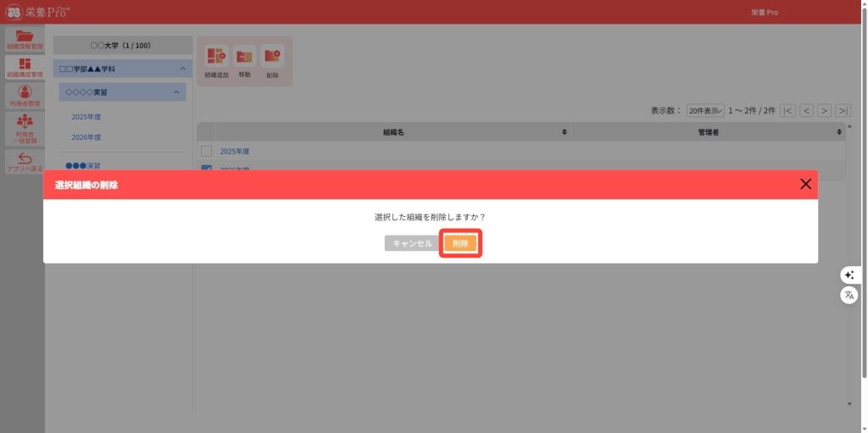This screenshot has width=868, height=433.
Task: Click the キャンセル button in the dialog
Action: tap(412, 243)
